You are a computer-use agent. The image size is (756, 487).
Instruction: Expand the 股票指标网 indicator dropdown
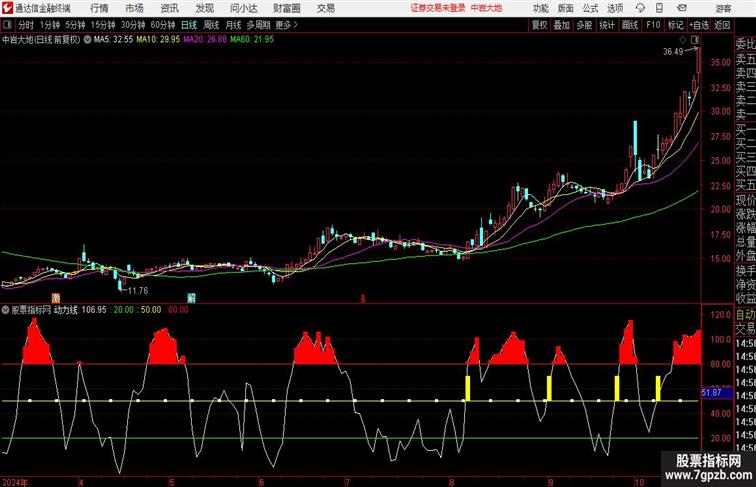coord(6,310)
